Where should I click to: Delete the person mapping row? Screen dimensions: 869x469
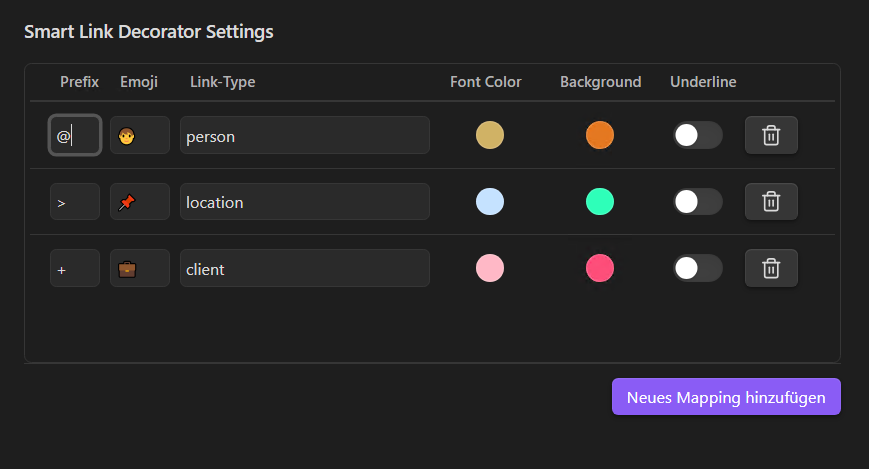pyautogui.click(x=771, y=135)
